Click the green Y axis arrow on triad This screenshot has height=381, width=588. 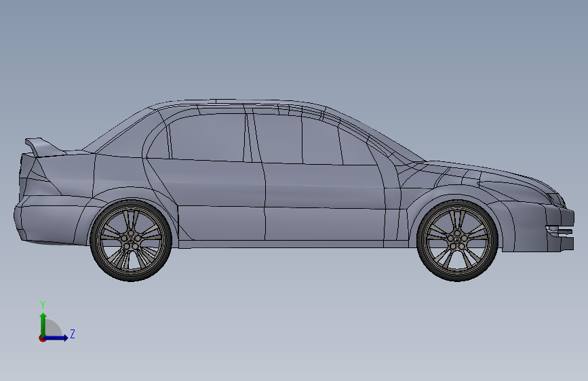click(x=43, y=325)
